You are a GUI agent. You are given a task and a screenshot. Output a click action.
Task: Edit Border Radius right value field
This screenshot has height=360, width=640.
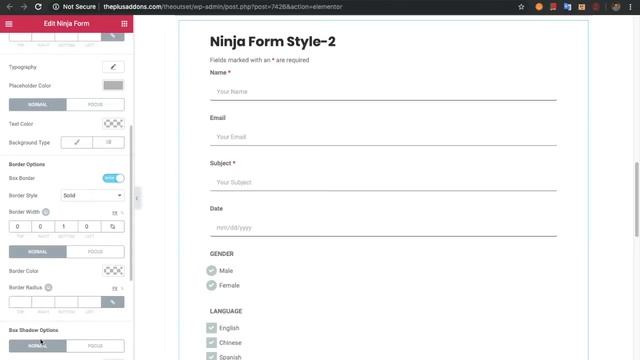(x=43, y=302)
